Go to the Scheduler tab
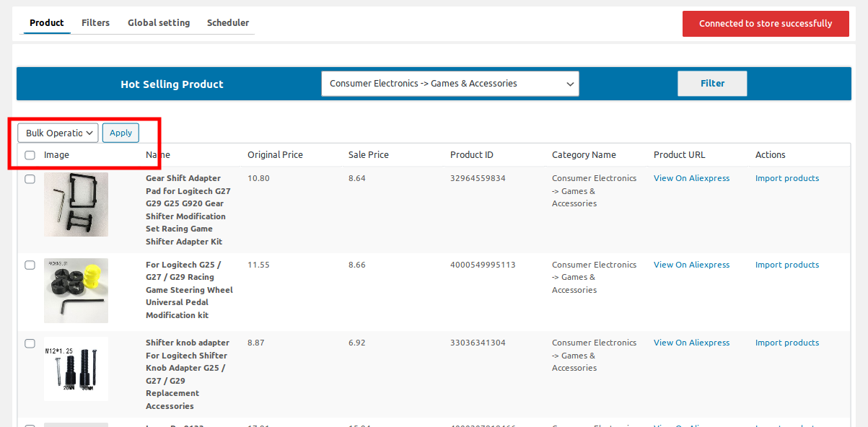 pyautogui.click(x=228, y=23)
